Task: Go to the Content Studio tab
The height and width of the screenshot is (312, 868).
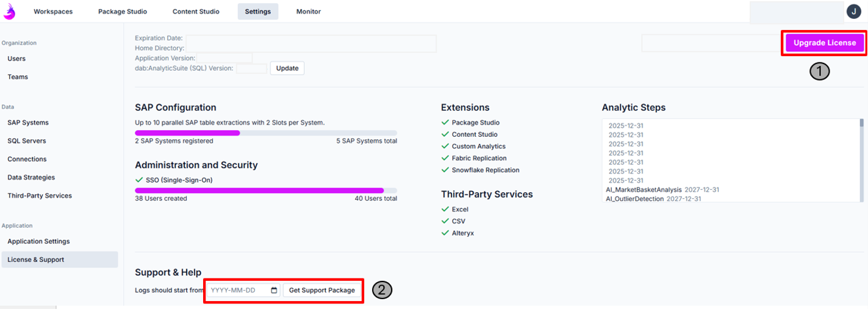Action: pyautogui.click(x=196, y=12)
